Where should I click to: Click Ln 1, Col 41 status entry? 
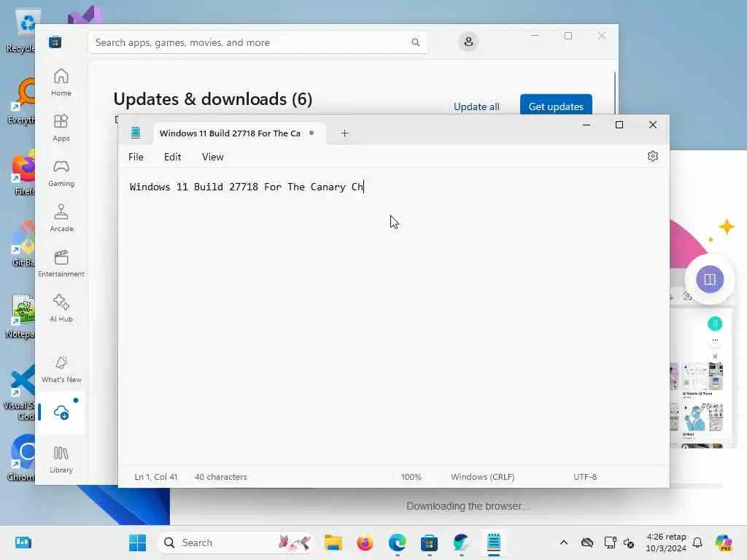click(156, 477)
